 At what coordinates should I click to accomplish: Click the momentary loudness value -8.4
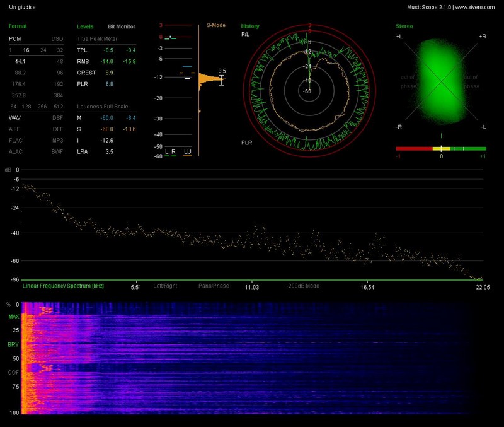point(131,118)
